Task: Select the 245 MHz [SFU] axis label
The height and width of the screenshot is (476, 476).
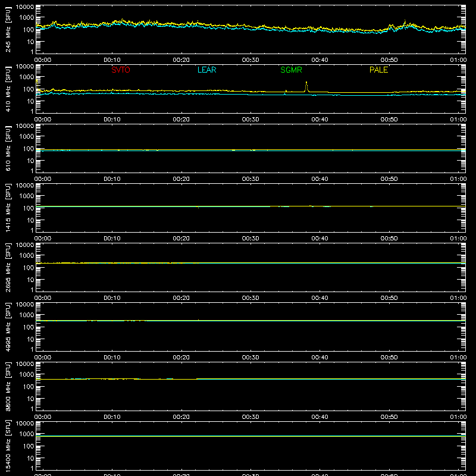Action: pyautogui.click(x=8, y=29)
